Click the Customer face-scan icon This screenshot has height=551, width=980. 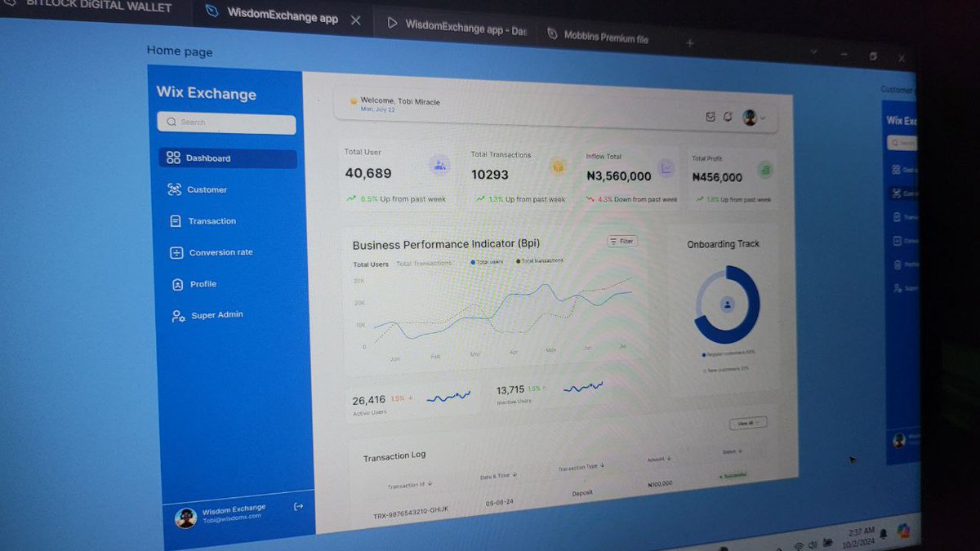pos(174,189)
